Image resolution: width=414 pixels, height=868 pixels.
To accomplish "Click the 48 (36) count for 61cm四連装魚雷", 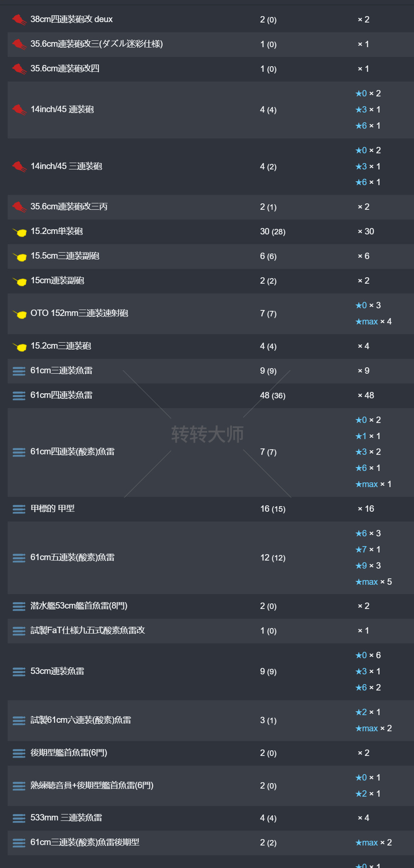I will point(273,395).
